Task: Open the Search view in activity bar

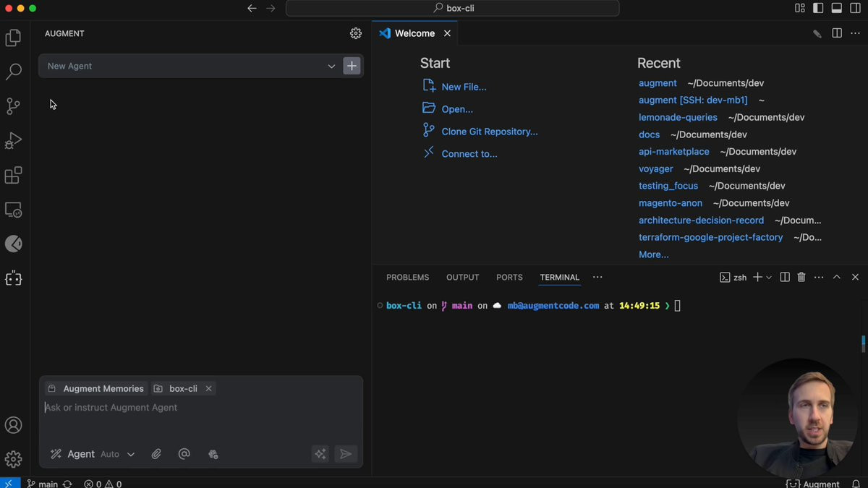Action: [x=13, y=72]
